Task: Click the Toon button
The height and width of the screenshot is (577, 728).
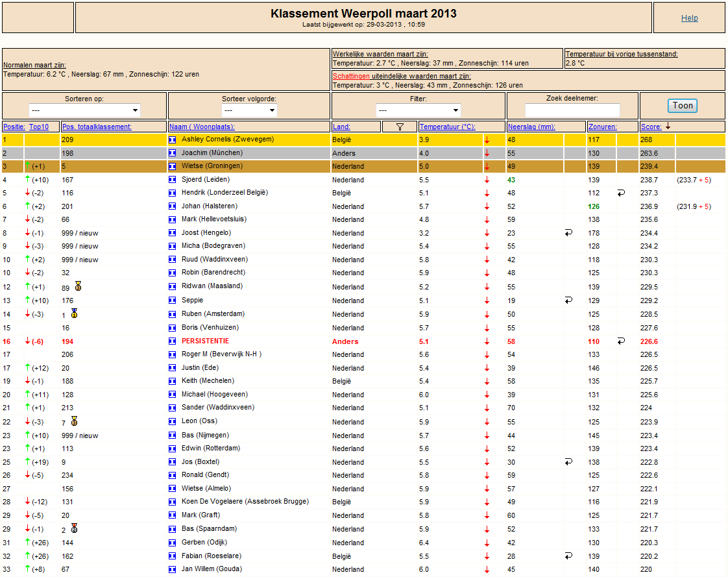Action: [x=683, y=105]
